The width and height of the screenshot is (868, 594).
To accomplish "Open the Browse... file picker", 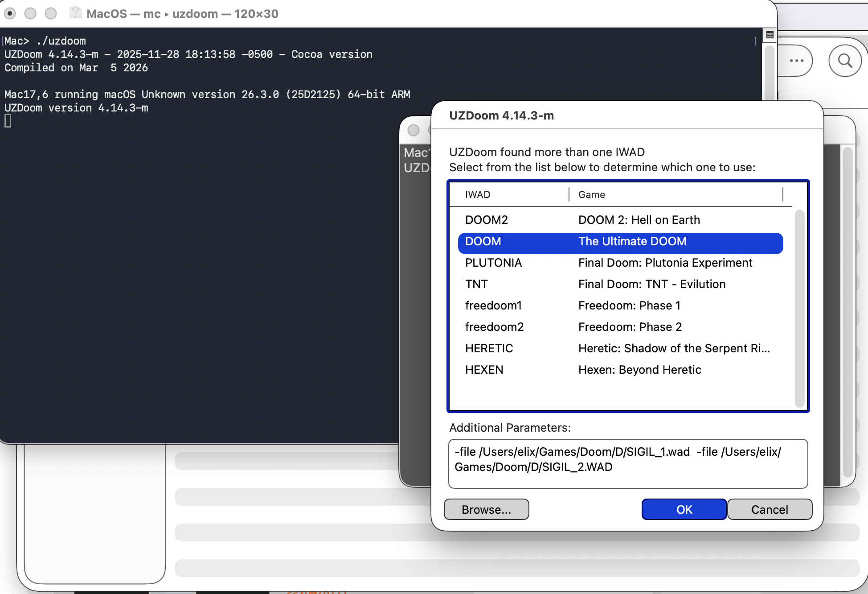I will click(487, 509).
